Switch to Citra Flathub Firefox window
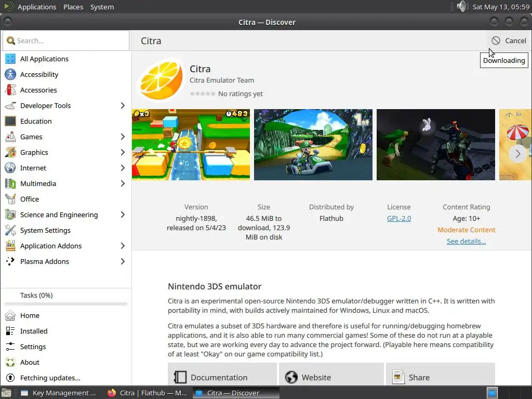 coord(147,393)
